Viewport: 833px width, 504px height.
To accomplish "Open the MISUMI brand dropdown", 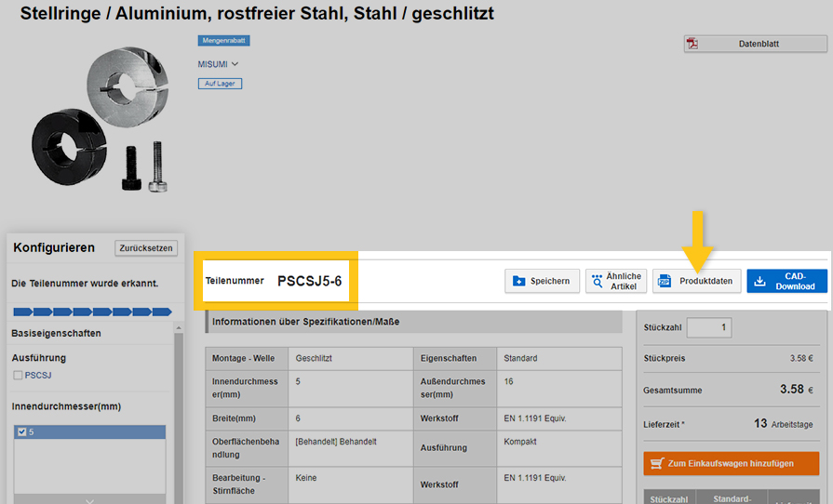I will click(x=219, y=64).
